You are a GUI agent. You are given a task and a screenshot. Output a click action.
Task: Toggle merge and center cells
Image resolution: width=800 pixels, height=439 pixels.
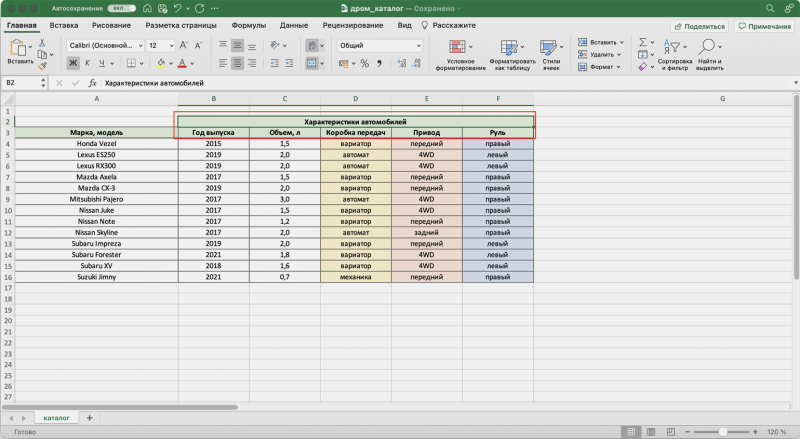click(312, 63)
